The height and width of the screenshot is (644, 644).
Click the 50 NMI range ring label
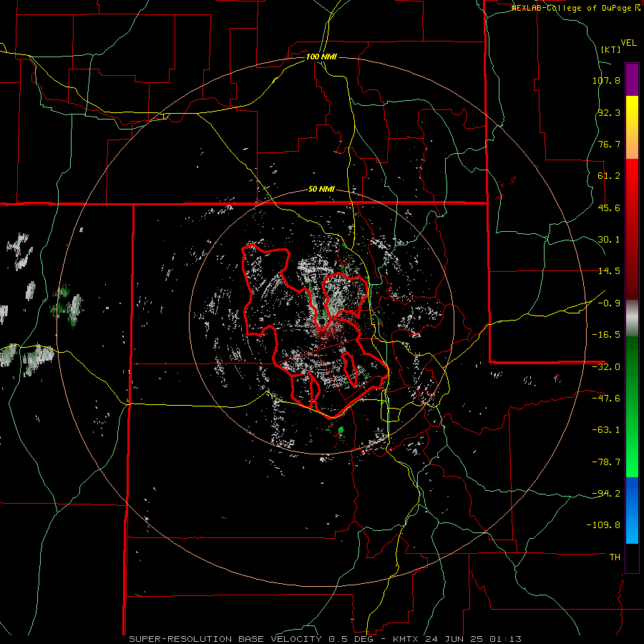(321, 189)
